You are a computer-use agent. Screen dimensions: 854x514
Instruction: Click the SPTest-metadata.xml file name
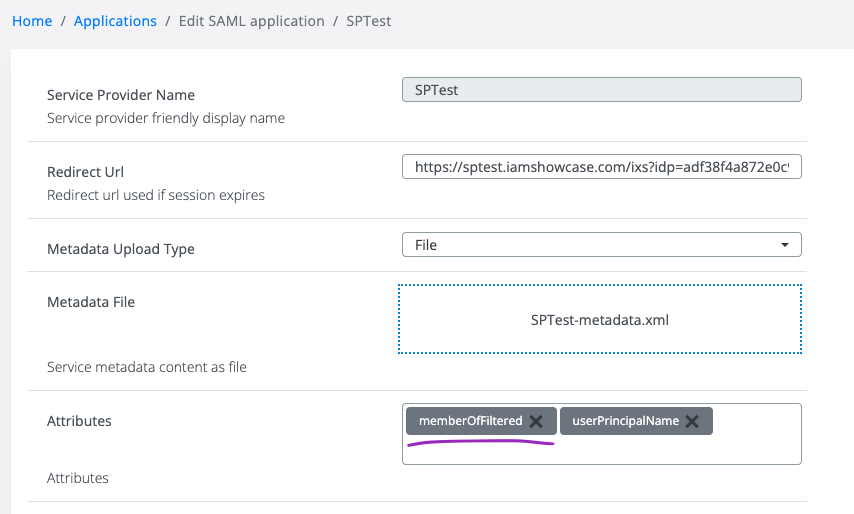600,321
